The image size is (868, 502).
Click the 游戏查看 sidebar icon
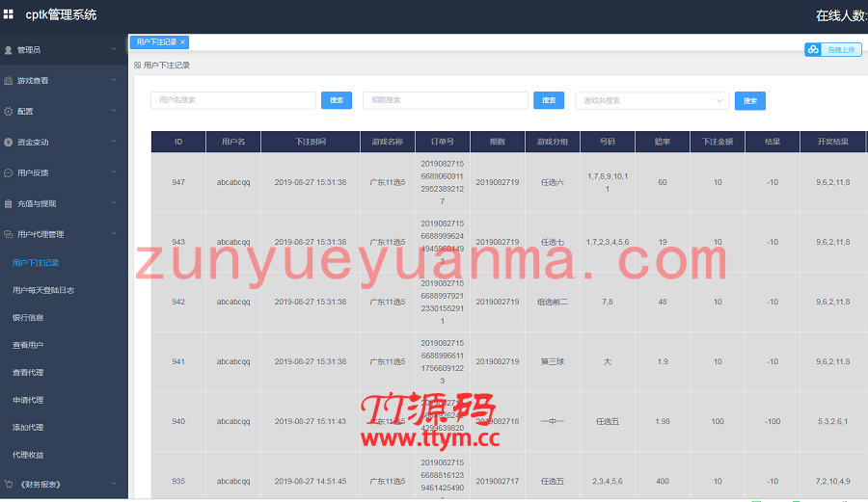point(9,81)
